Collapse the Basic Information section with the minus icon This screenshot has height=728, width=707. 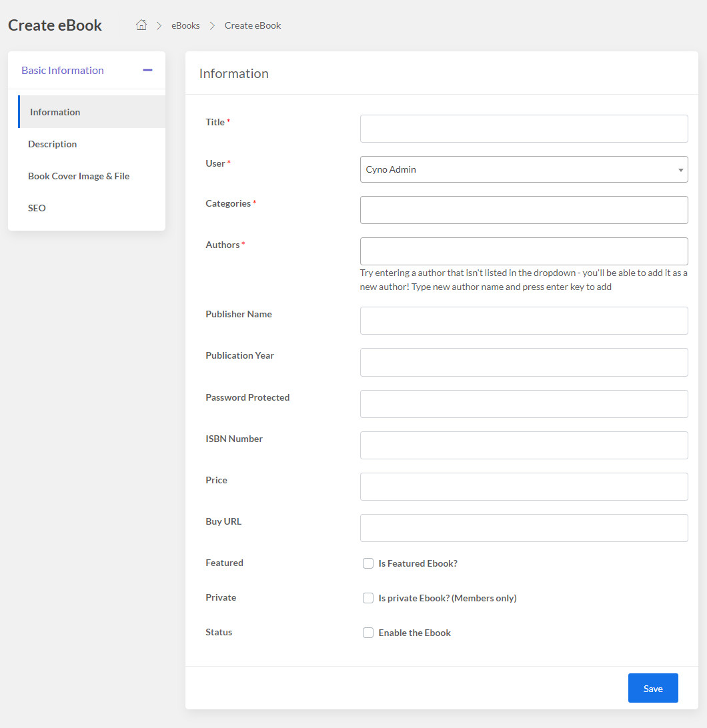click(147, 69)
